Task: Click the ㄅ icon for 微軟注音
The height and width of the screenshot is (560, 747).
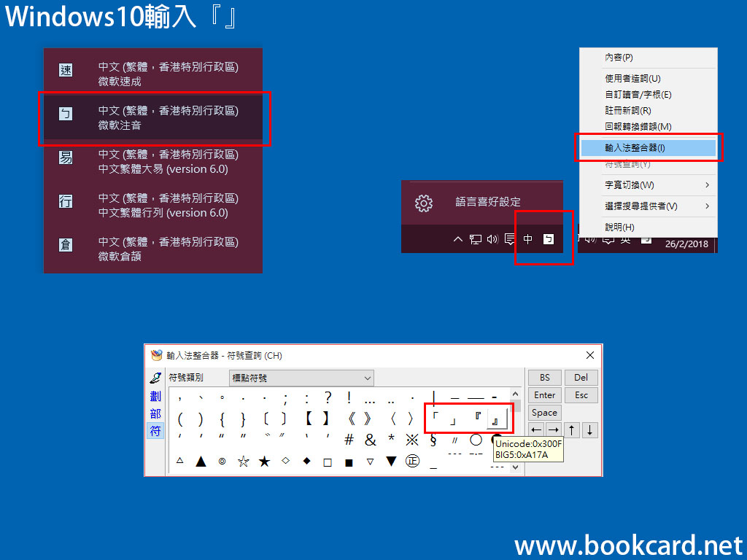Action: 65,113
